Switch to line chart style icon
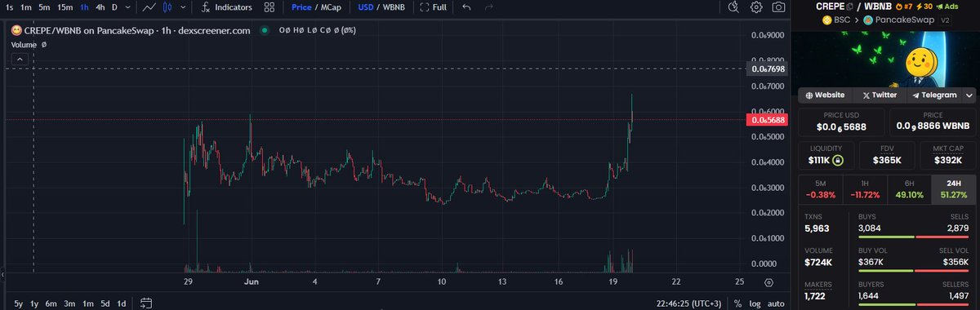 point(149,7)
